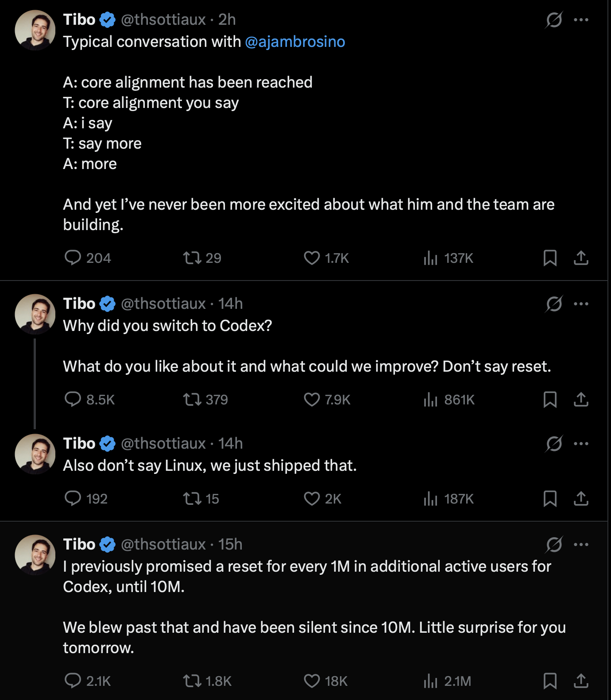Open more options on the 2h tweet
Screen dimensions: 611x700
[x=581, y=19]
